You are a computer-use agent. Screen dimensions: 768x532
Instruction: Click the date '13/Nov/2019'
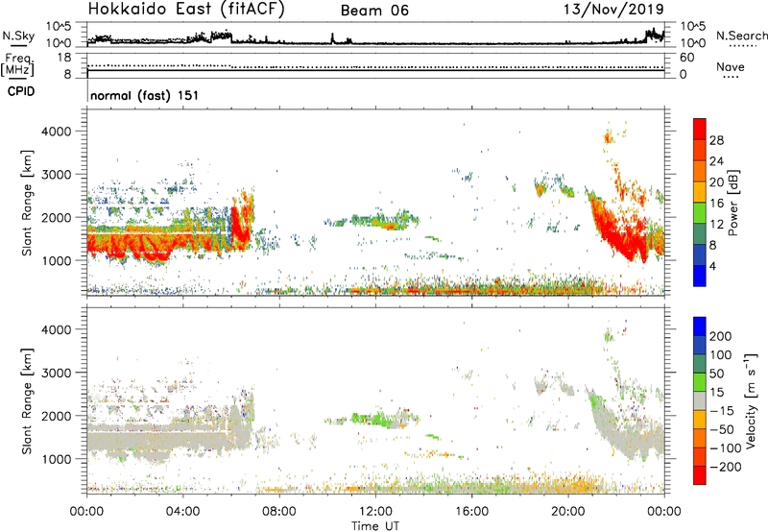613,9
